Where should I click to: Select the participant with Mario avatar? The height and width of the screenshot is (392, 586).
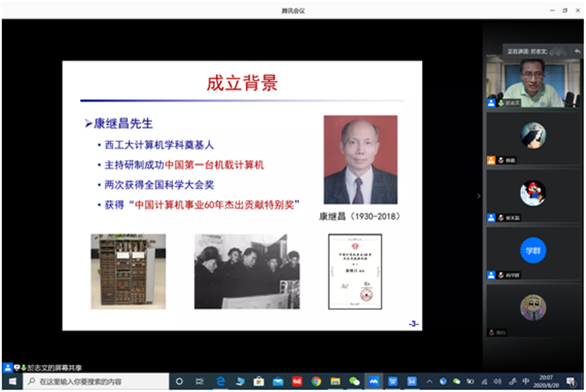[533, 192]
